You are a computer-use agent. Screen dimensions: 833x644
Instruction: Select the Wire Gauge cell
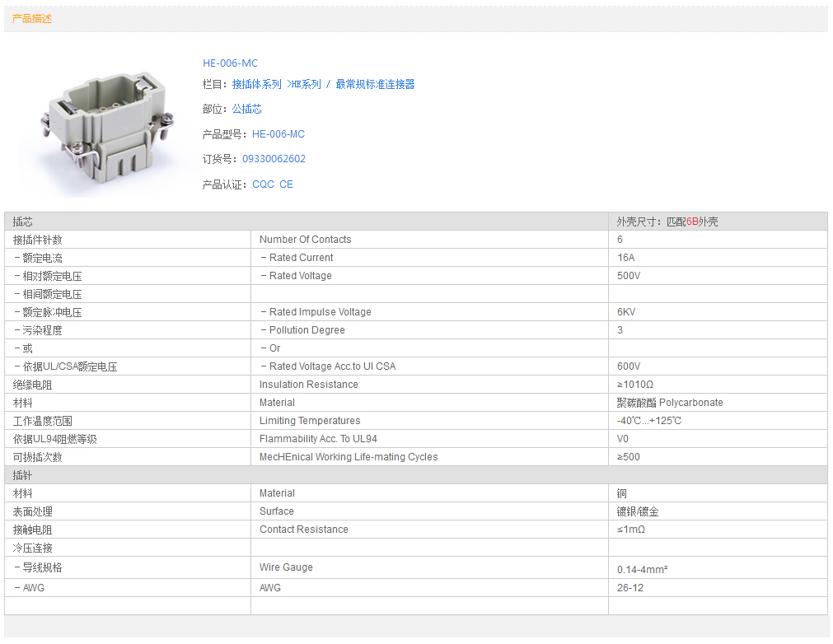coord(286,567)
